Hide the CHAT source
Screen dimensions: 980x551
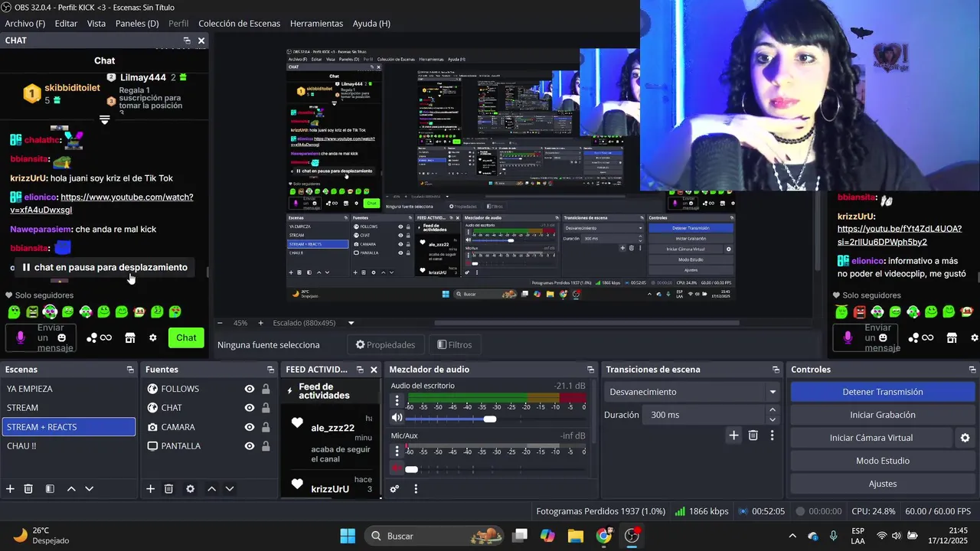click(250, 408)
